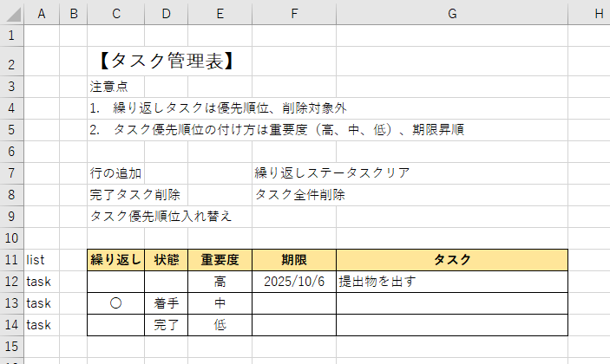Click タスク全件削除 text
Viewport: 610px width, 364px height.
pos(299,195)
